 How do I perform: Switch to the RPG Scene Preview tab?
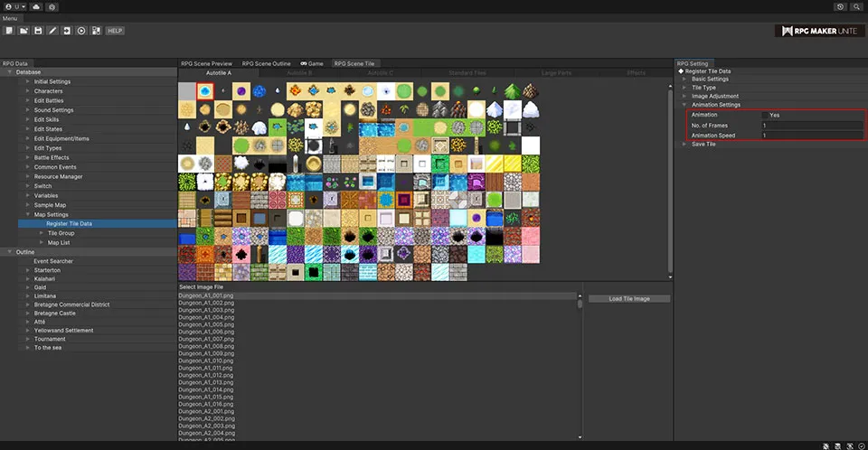(206, 63)
